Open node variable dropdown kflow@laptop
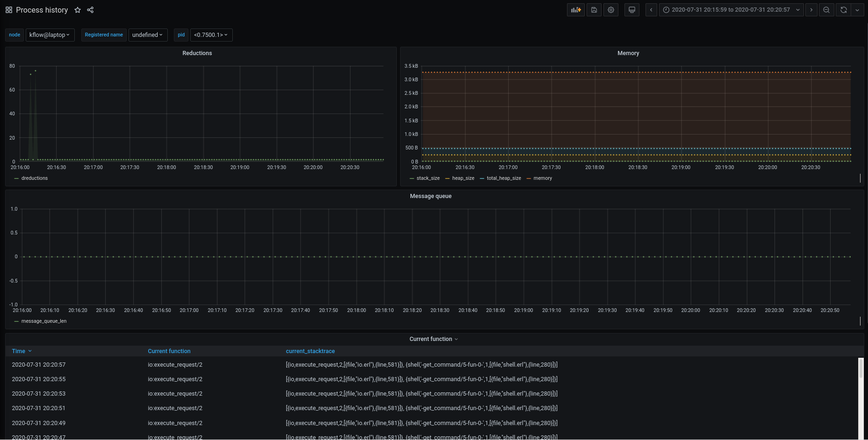Viewport: 868px width, 440px height. (x=50, y=35)
